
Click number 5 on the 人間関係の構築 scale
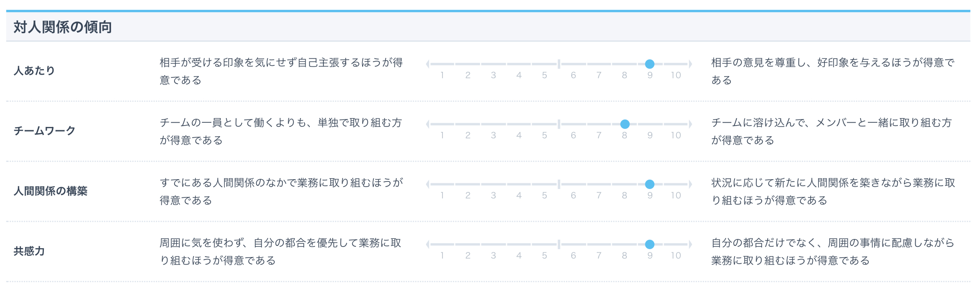pyautogui.click(x=544, y=196)
